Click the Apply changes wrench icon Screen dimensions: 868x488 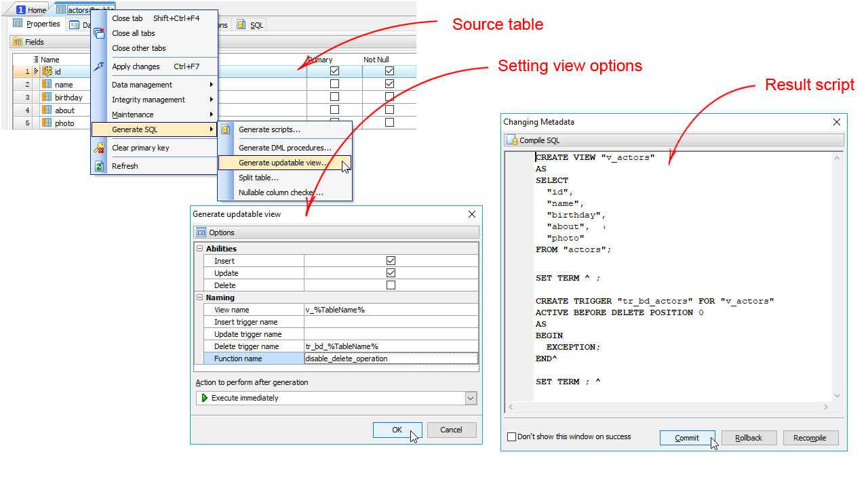tap(100, 66)
